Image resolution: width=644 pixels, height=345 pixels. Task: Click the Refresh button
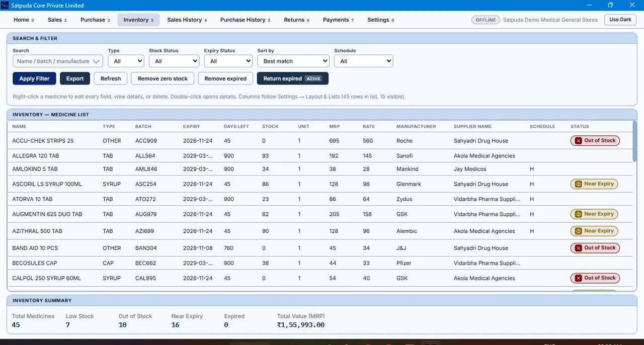coord(111,78)
